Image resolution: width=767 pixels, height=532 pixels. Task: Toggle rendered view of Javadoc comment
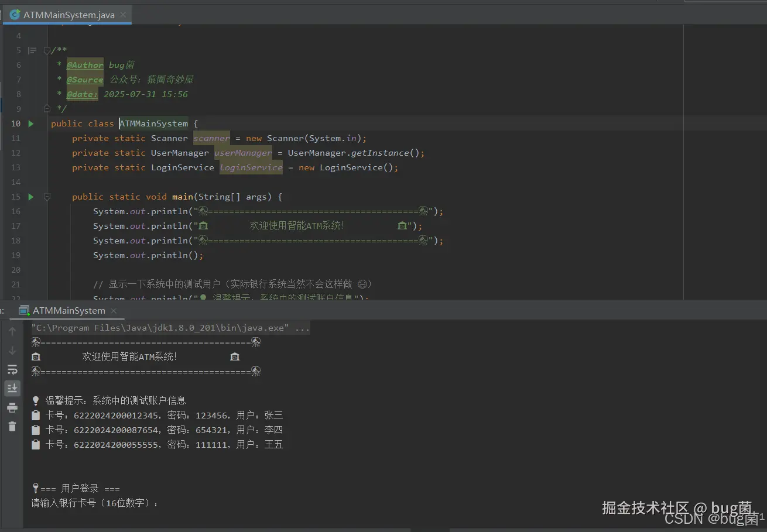click(x=32, y=50)
